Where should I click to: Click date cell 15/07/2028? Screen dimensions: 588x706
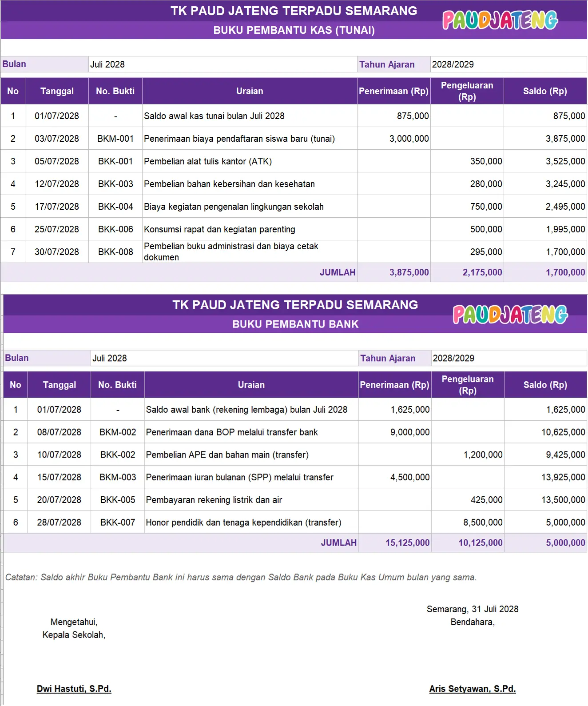(x=59, y=478)
